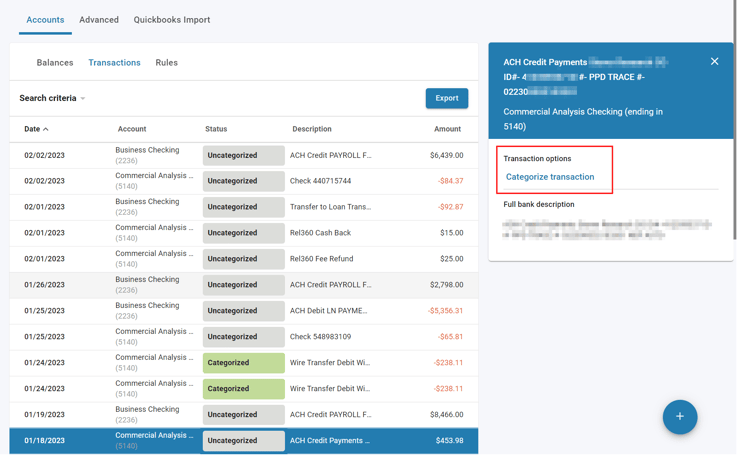Image resolution: width=750 pixels, height=460 pixels.
Task: Click the Account column header
Action: tap(132, 130)
